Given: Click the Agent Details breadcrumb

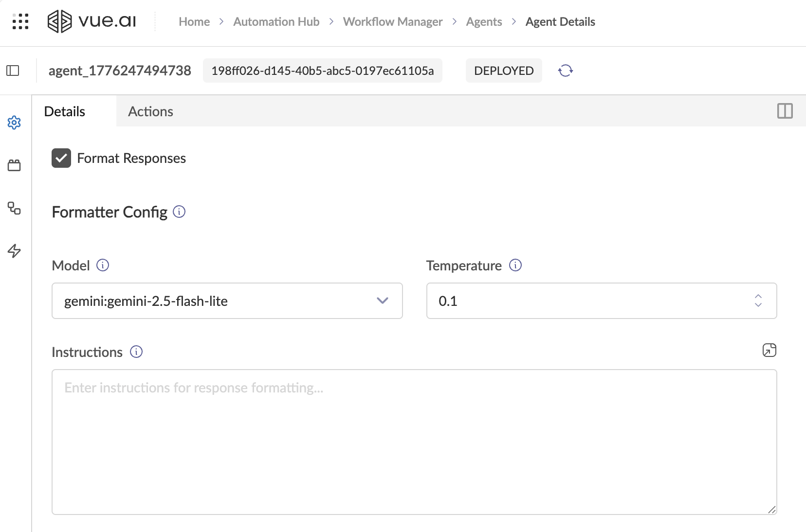Looking at the screenshot, I should point(560,22).
